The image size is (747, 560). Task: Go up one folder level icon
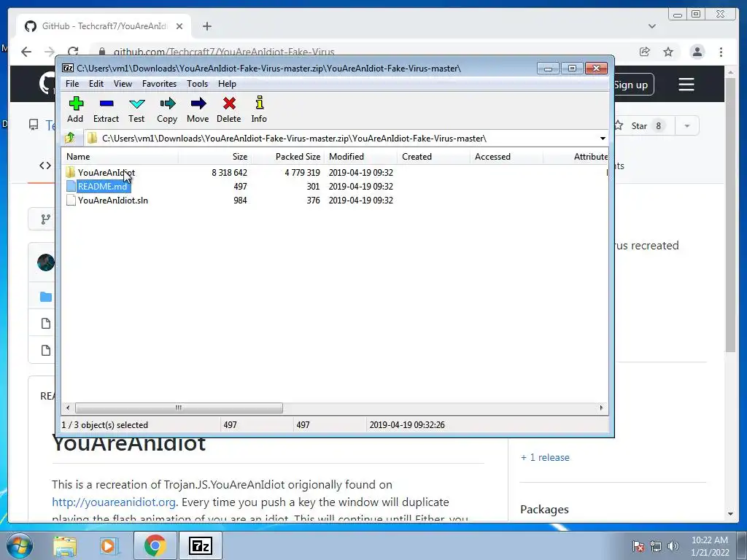coord(70,138)
